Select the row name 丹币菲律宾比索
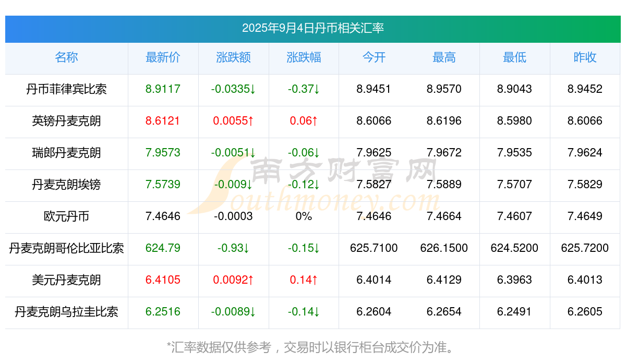Image resolution: width=626 pixels, height=364 pixels. click(67, 89)
